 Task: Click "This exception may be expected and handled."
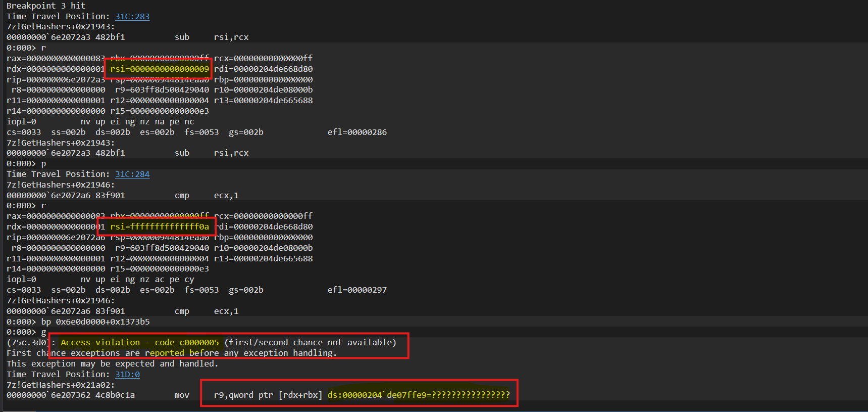(112, 363)
